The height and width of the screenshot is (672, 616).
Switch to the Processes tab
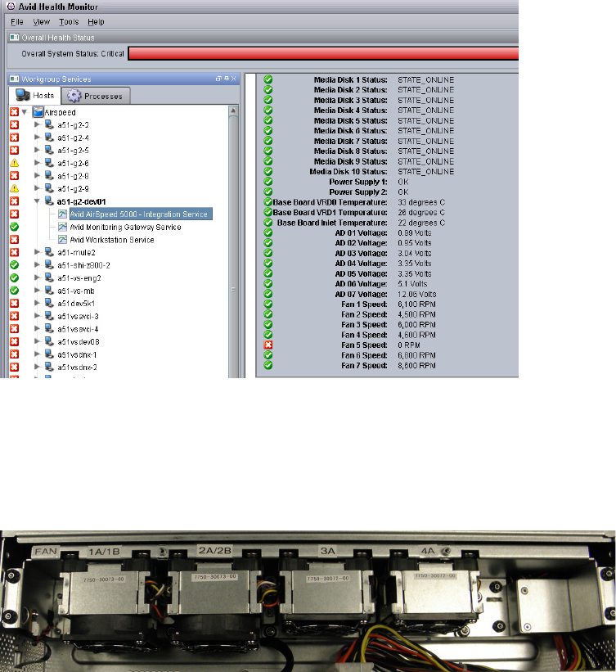tap(96, 96)
